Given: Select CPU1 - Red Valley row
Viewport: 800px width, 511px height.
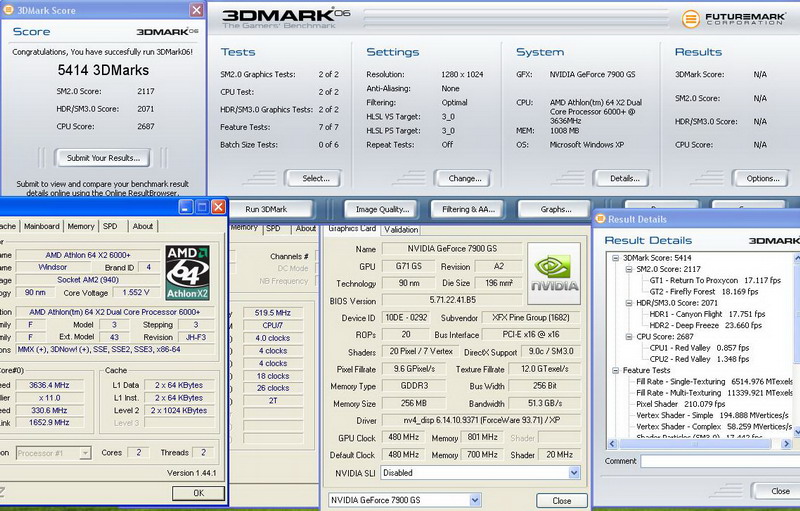Looking at the screenshot, I should [x=699, y=348].
